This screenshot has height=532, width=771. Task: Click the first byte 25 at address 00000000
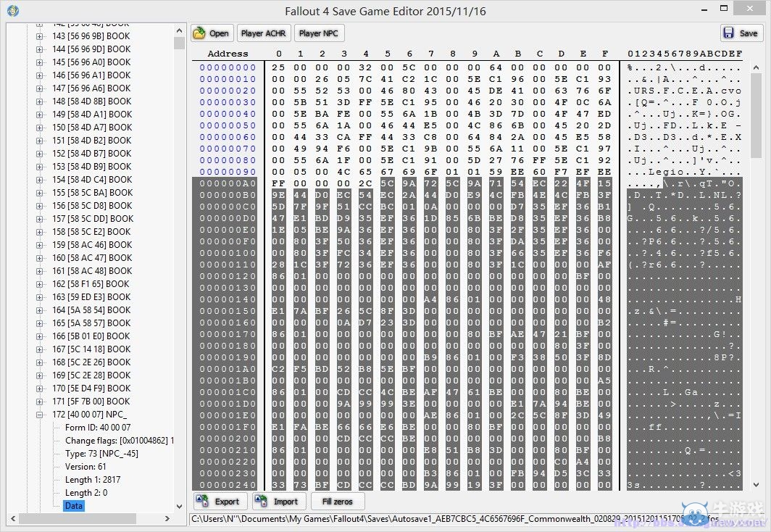click(x=278, y=67)
